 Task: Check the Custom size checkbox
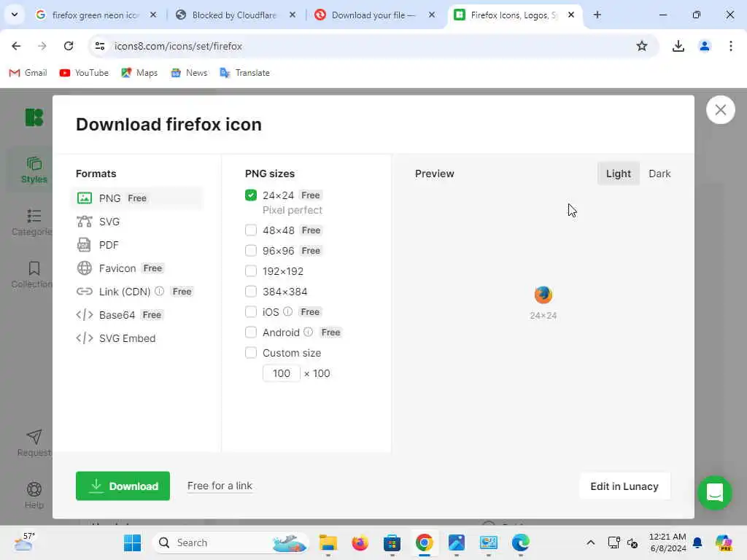tap(251, 353)
